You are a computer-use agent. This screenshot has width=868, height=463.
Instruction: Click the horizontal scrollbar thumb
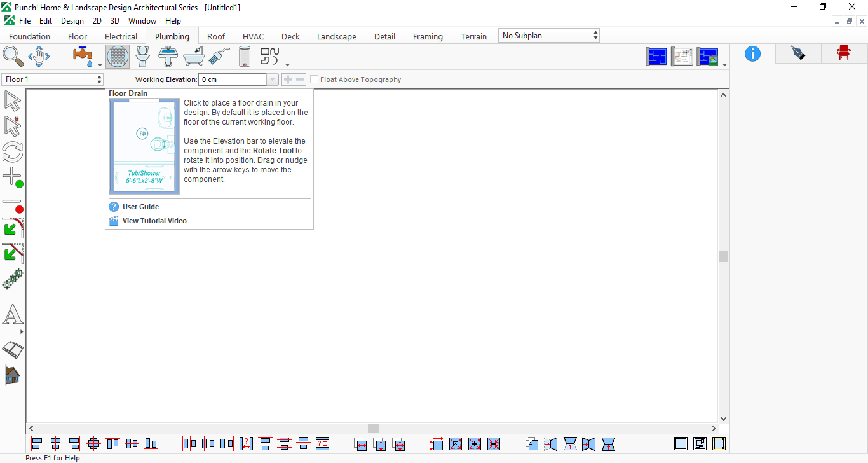pos(373,429)
